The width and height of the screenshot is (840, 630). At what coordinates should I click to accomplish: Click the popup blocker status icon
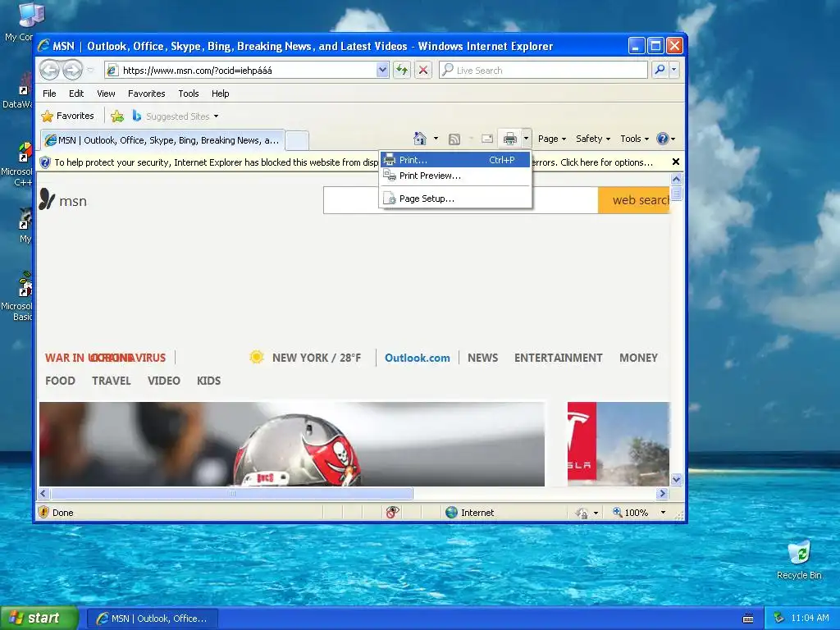pyautogui.click(x=393, y=512)
